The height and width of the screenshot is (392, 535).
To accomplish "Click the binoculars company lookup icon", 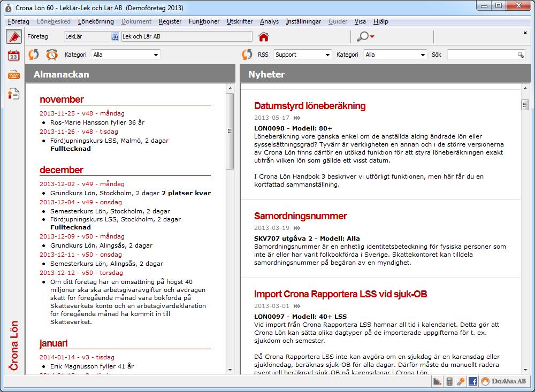I will click(115, 36).
